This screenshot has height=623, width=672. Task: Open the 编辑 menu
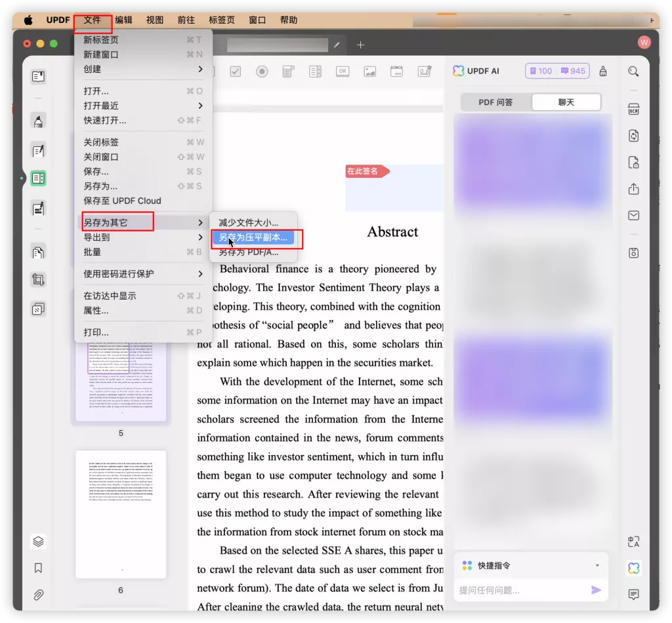pos(123,20)
